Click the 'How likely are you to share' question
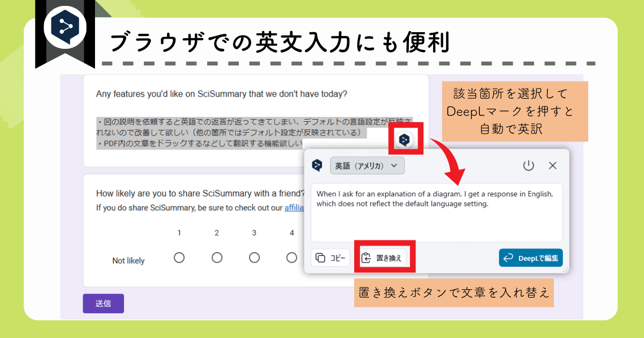644x338 pixels. (201, 194)
